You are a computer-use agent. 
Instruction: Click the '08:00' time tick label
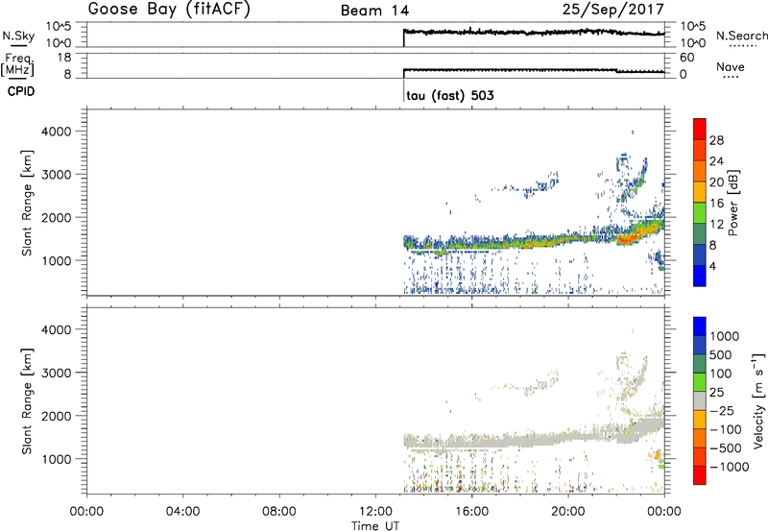coord(279,512)
